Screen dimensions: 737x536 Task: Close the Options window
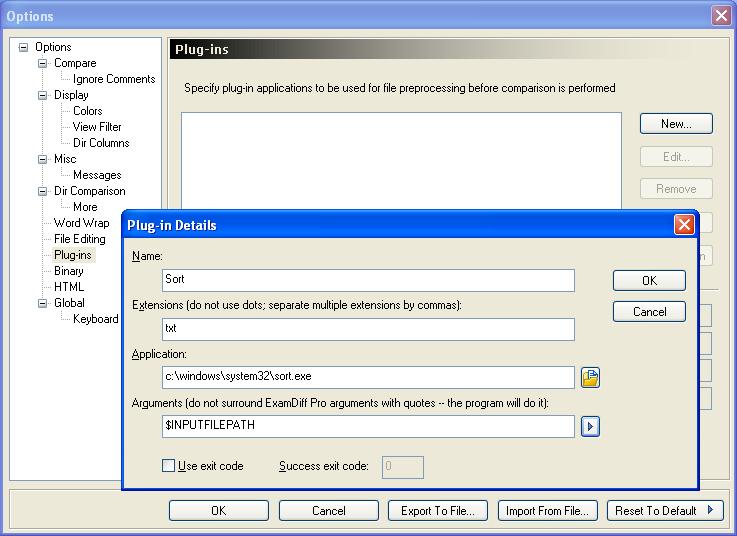[720, 16]
